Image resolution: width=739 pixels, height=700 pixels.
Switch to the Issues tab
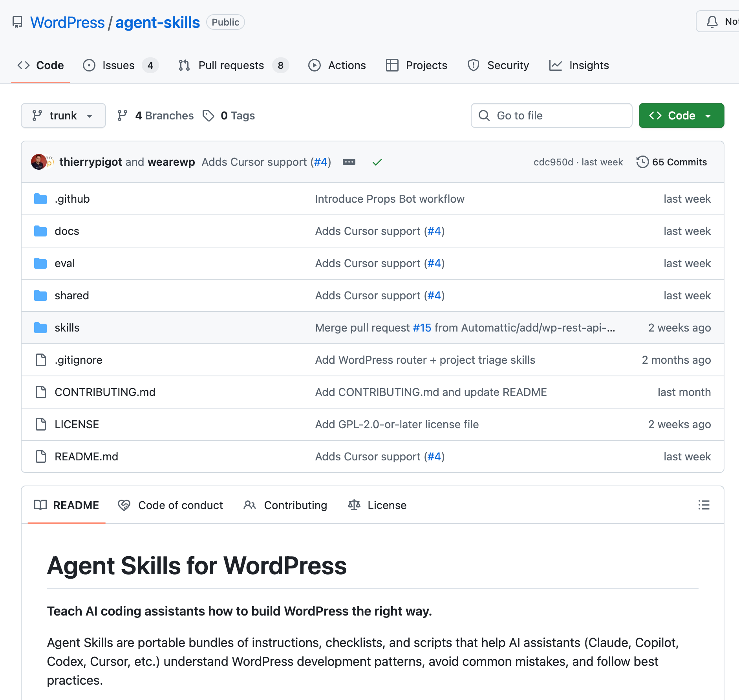point(118,65)
